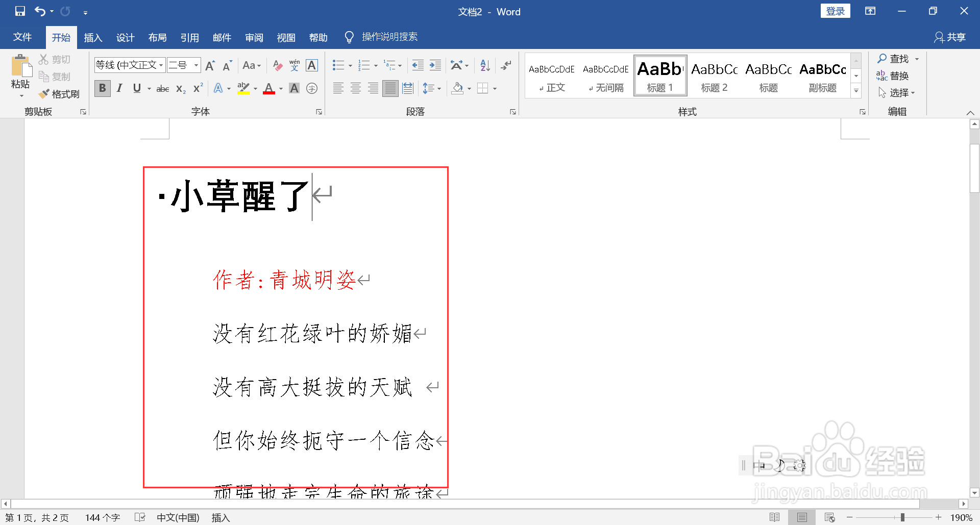Viewport: 980px width, 525px height.
Task: Decrease font size with the shrink-font icon
Action: click(228, 65)
